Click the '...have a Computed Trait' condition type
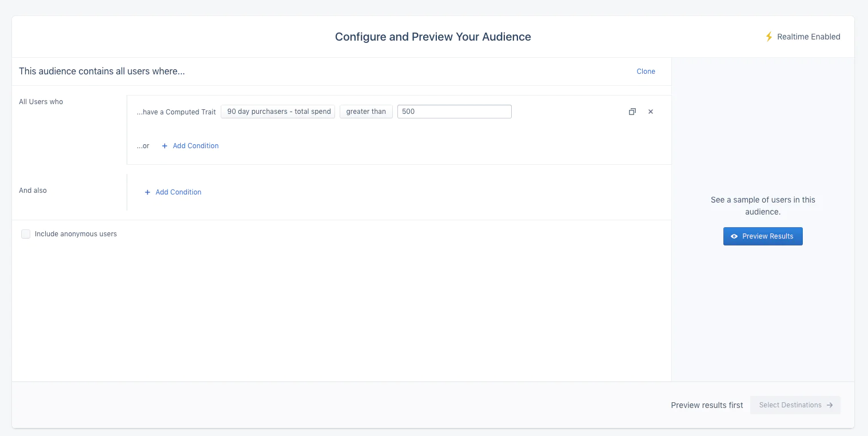 coord(176,112)
